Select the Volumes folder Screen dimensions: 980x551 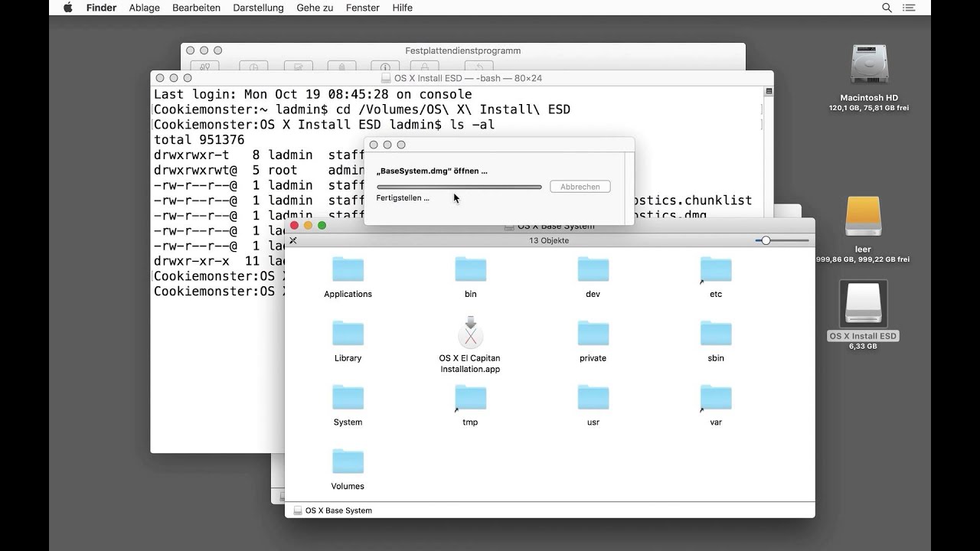click(348, 463)
